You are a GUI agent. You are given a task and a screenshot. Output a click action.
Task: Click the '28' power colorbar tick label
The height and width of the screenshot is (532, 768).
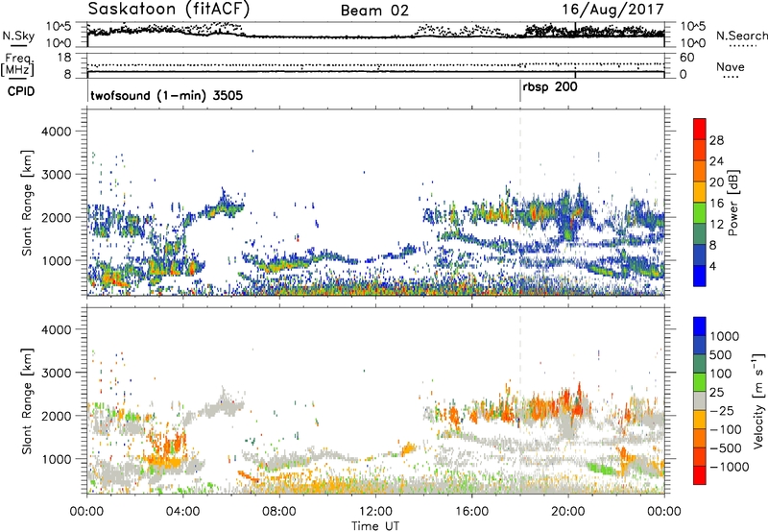point(716,140)
